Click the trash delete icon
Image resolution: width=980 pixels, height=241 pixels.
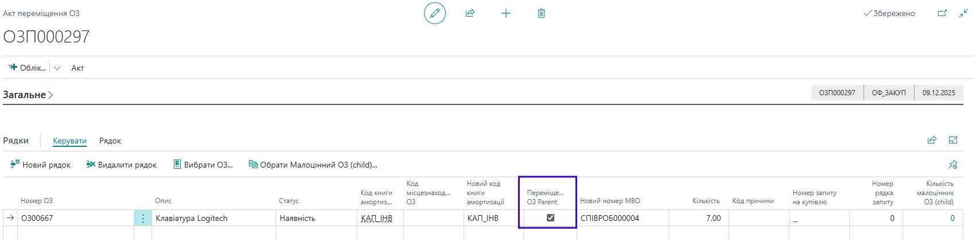click(541, 13)
